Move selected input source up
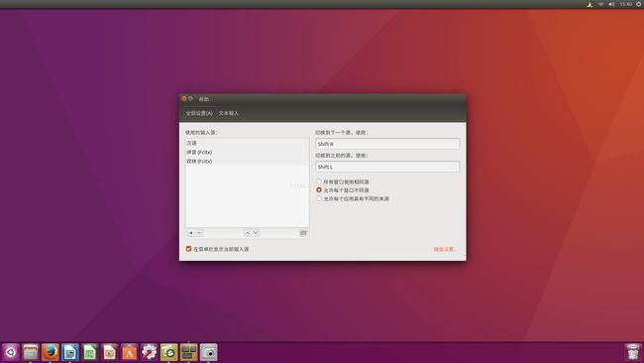644x363 pixels. click(x=248, y=233)
